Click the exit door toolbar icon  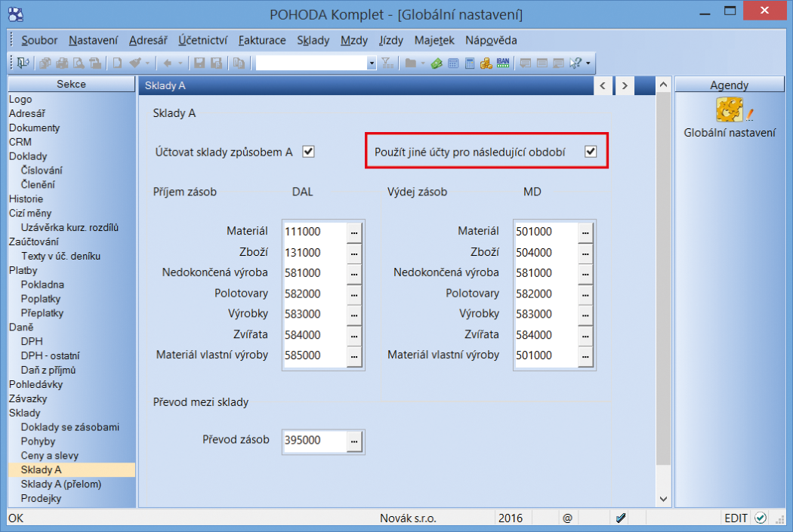[x=23, y=63]
